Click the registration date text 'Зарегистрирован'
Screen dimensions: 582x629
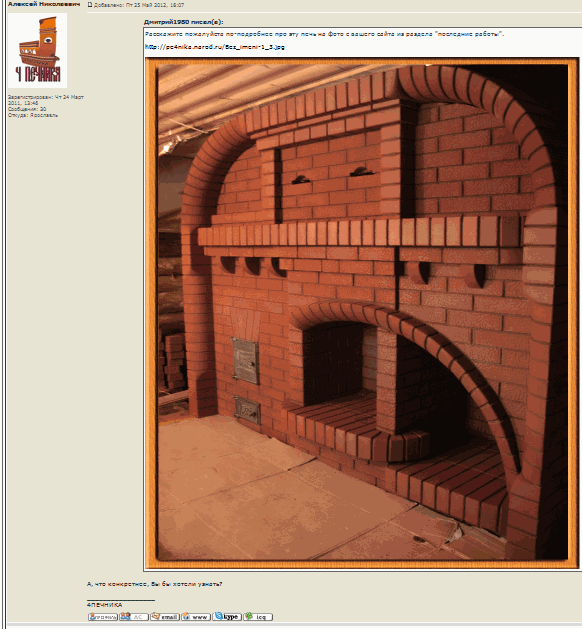[x=46, y=100]
